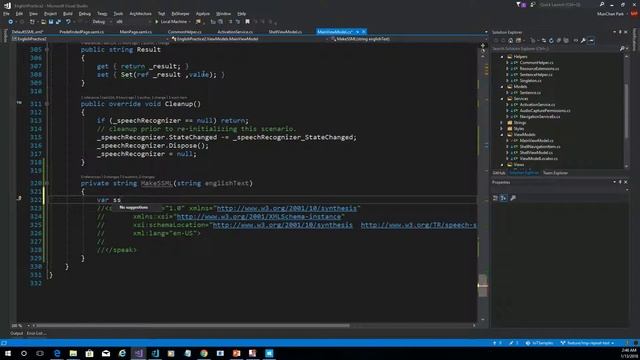Image resolution: width=640 pixels, height=360 pixels.
Task: Switch to the ActivationService.cs tab
Action: pyautogui.click(x=235, y=31)
